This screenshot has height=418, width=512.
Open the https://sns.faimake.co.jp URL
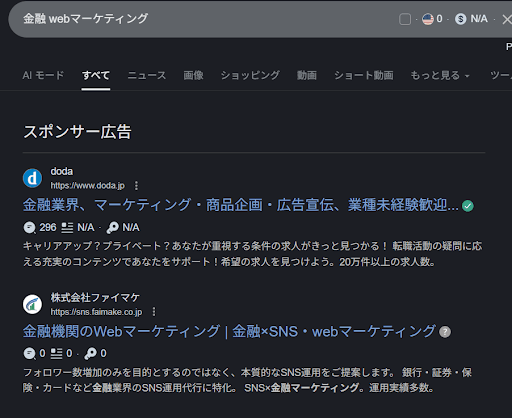pos(96,312)
